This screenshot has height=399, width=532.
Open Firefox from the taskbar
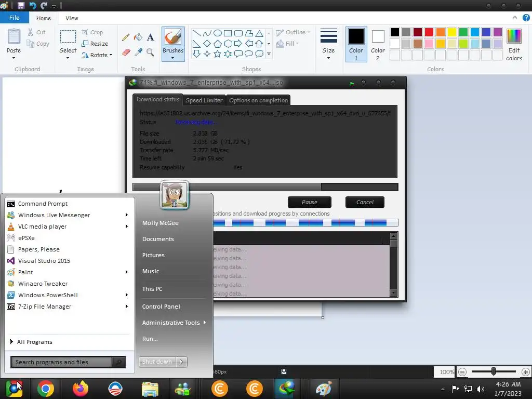click(x=81, y=389)
